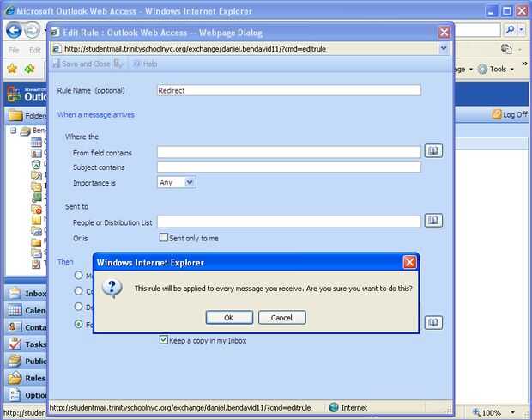Open address book for From field

433,151
